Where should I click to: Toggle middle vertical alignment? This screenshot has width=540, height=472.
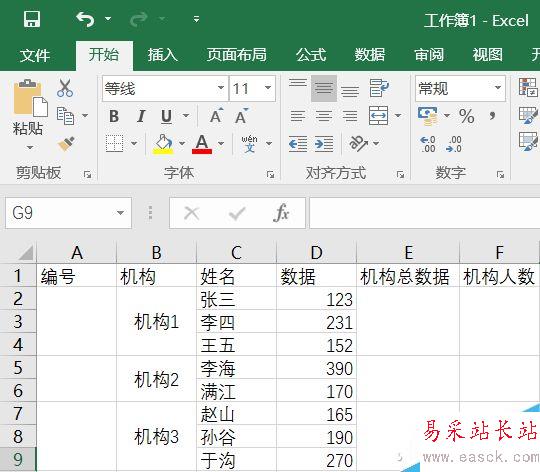pyautogui.click(x=324, y=88)
